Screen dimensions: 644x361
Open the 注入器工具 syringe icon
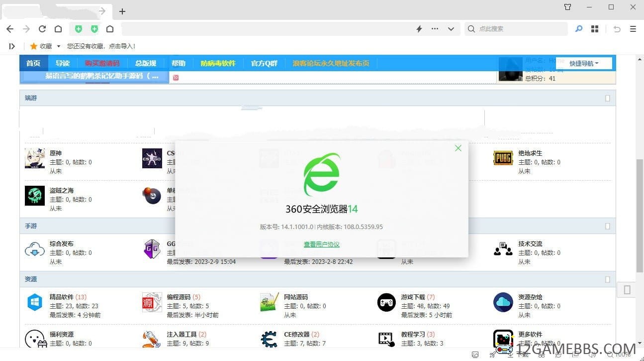tap(152, 339)
